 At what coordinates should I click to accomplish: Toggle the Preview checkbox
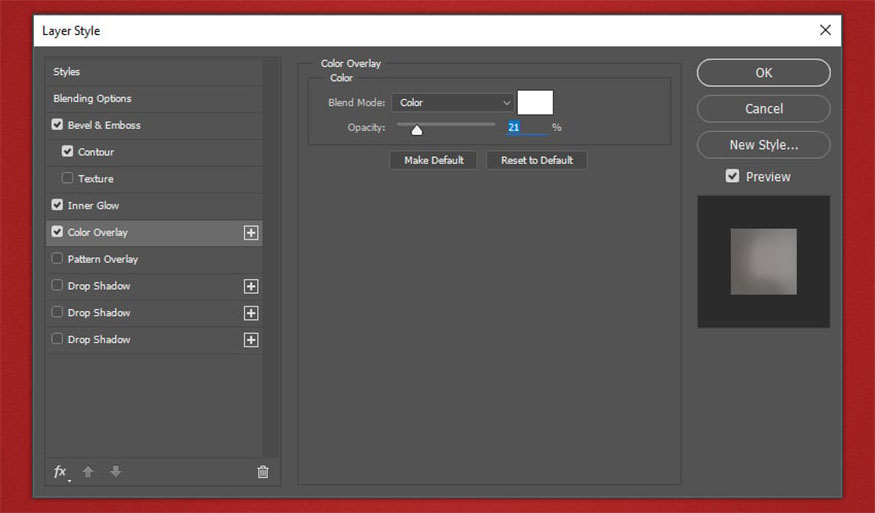[x=733, y=176]
